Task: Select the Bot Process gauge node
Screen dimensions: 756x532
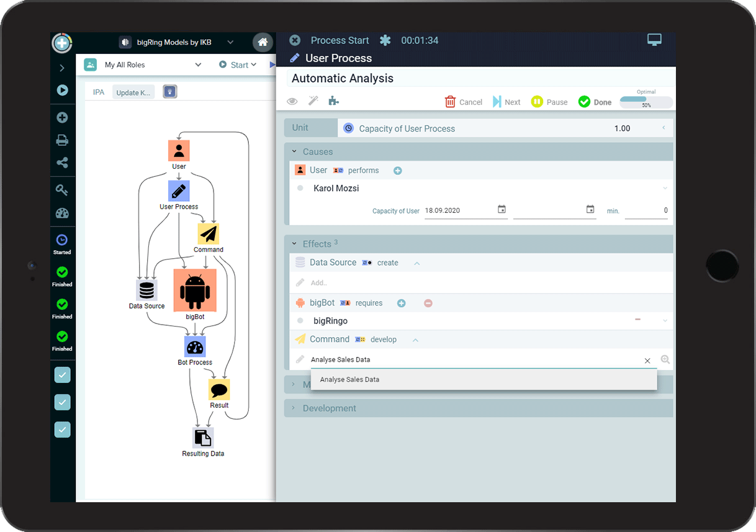Action: [195, 346]
